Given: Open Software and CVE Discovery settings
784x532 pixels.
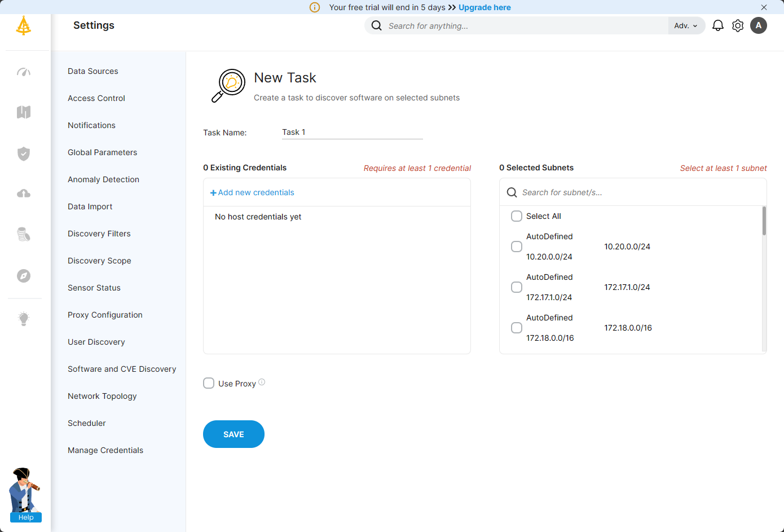Looking at the screenshot, I should (x=122, y=369).
